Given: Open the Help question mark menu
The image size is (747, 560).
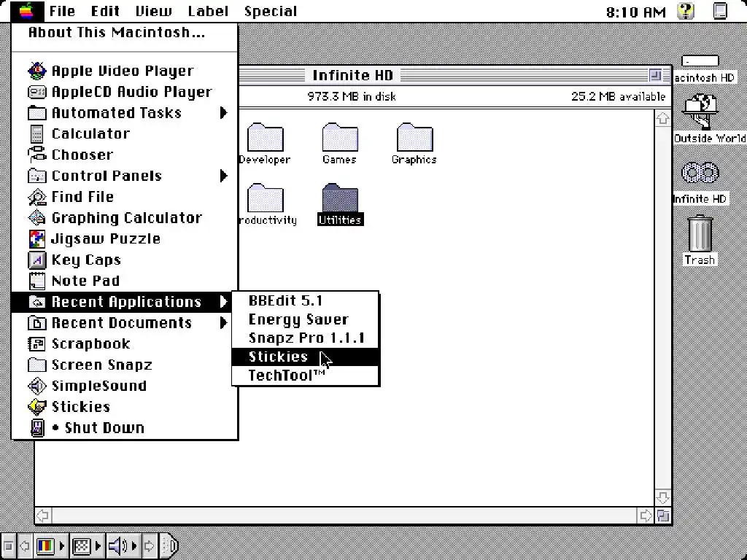Looking at the screenshot, I should point(686,11).
